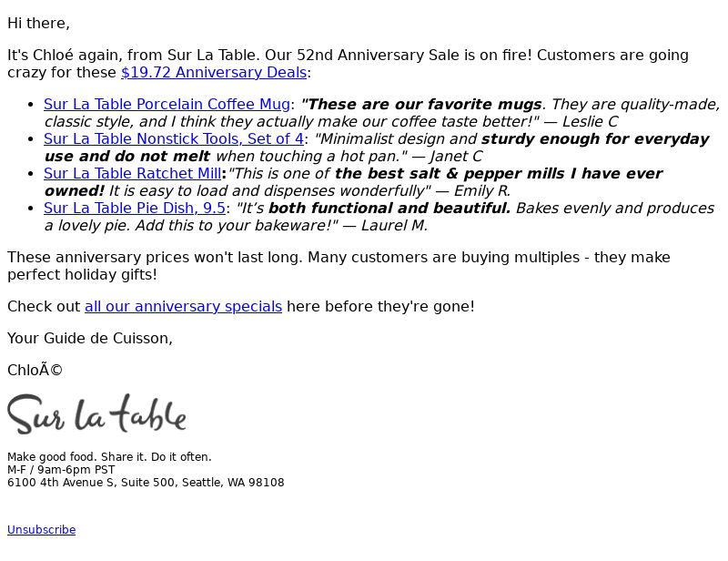This screenshot has height=561, width=728.
Task: Click the Sur La Table logo image
Action: [96, 414]
